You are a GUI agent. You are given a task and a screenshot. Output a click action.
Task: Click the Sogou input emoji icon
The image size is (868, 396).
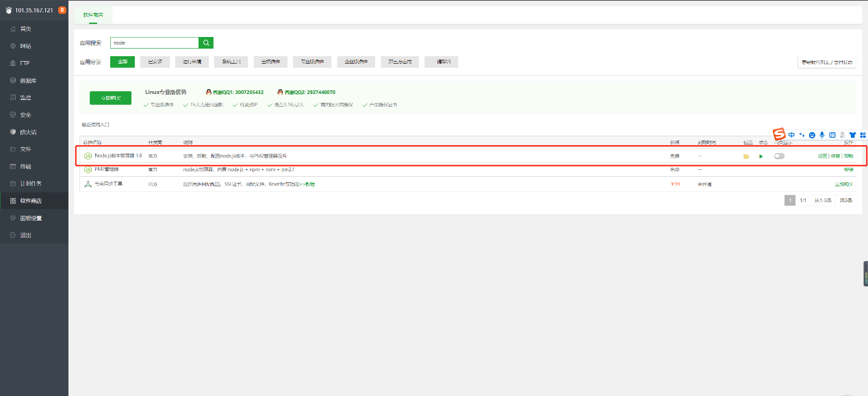point(812,135)
